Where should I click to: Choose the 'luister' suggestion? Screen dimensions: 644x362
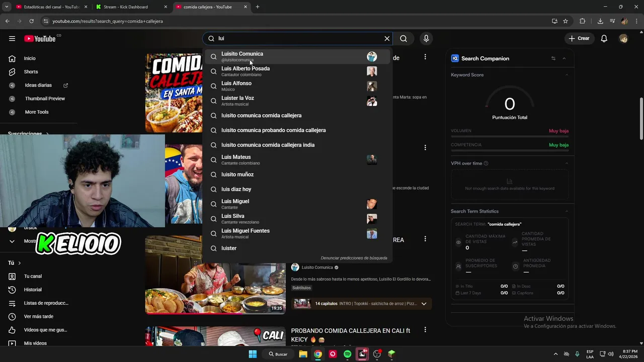pos(297,248)
